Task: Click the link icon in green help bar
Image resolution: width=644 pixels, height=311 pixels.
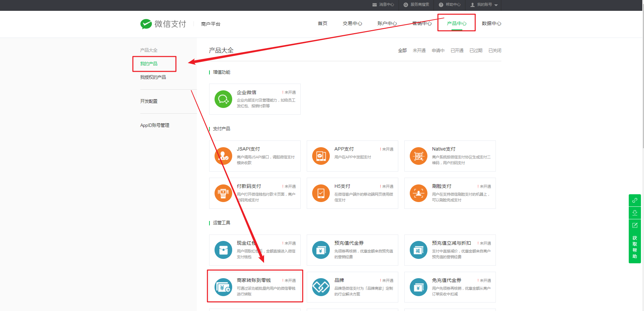Action: 635,200
